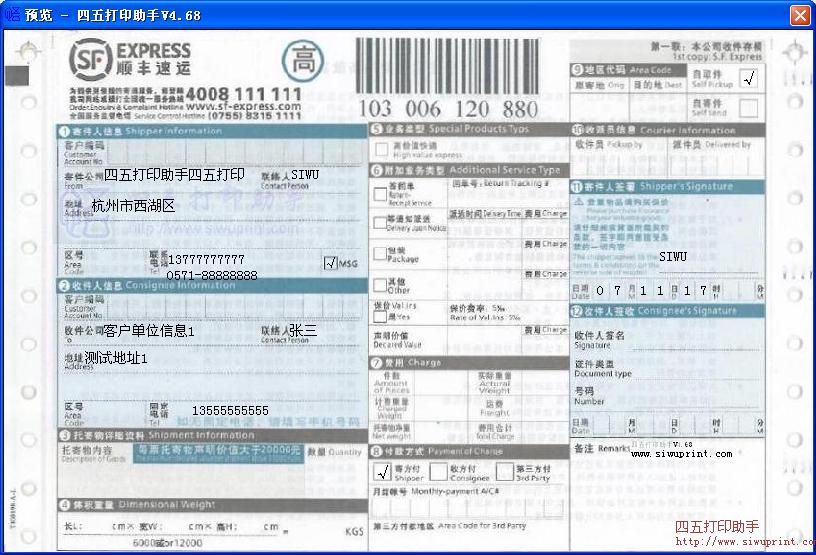
Task: Click hotline number 4008 111 111
Action: point(244,94)
